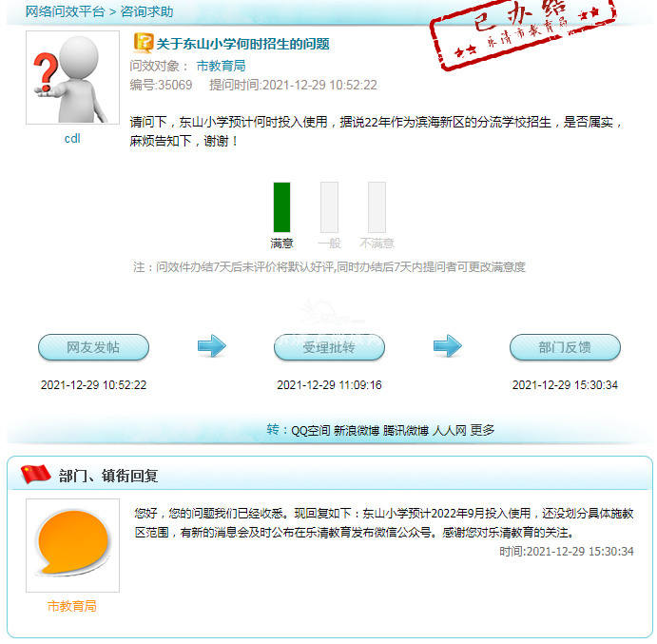
Task: Open the 市教育局 link next to 问效对象
Action: (221, 66)
